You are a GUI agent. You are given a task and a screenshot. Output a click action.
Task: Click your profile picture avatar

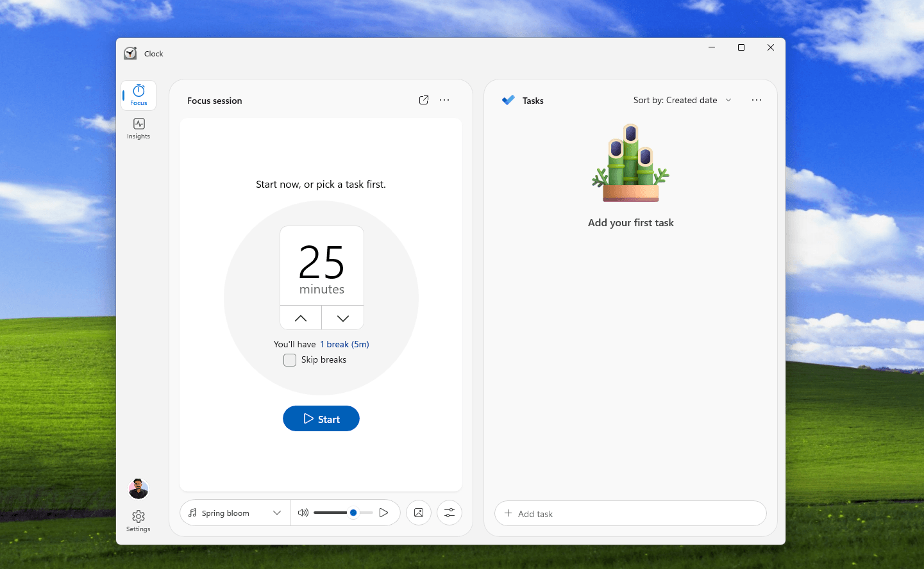(138, 488)
